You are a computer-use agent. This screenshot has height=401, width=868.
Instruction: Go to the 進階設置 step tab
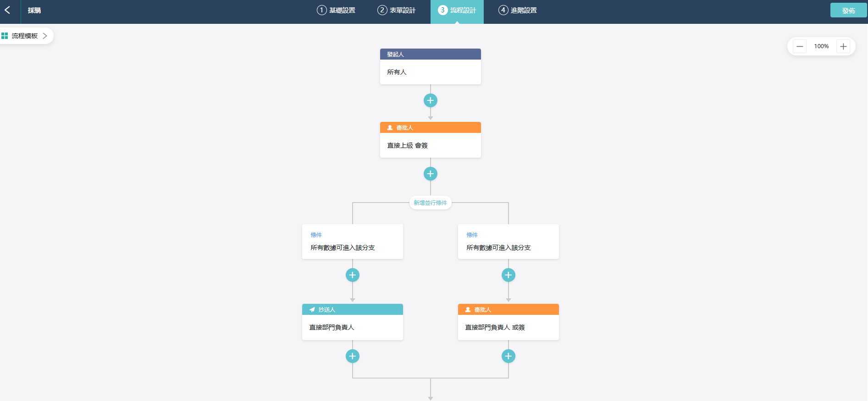(x=518, y=10)
